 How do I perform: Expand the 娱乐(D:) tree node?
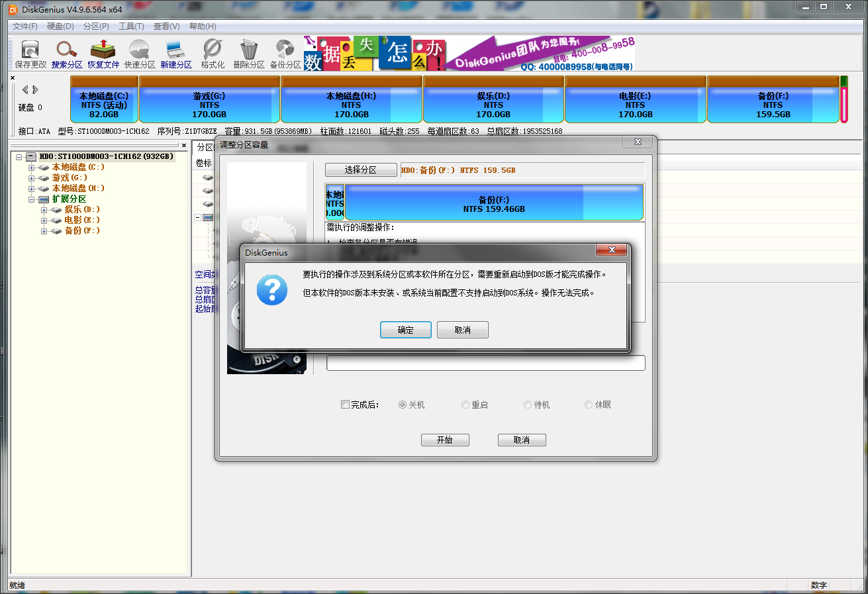(x=44, y=210)
